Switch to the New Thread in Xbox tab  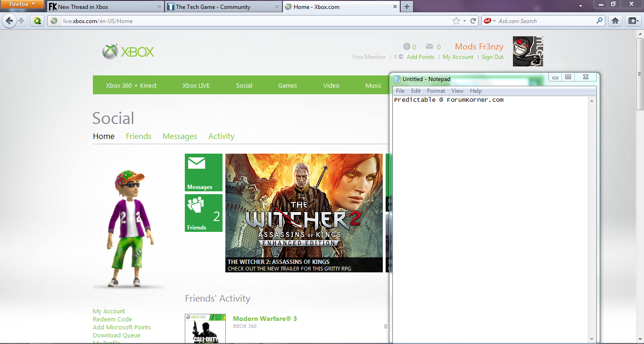tap(106, 7)
